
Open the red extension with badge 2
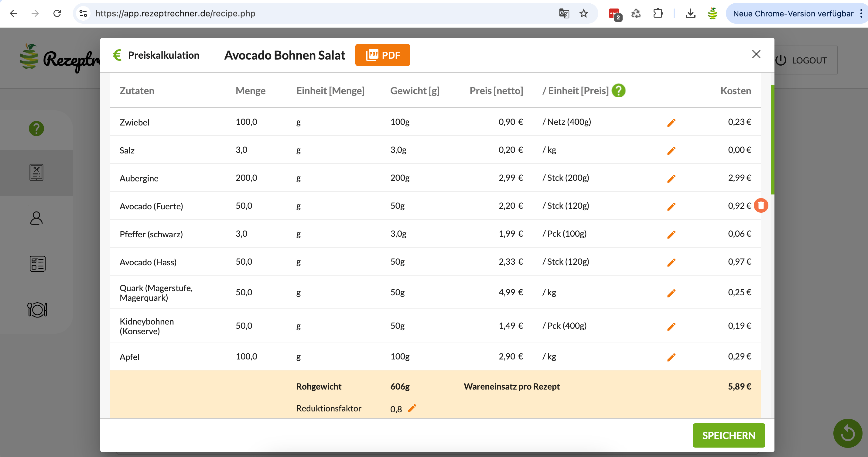pyautogui.click(x=615, y=14)
